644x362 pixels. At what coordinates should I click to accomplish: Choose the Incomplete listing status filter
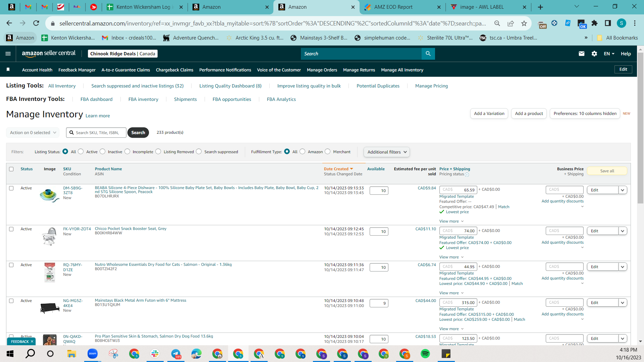[x=127, y=152]
